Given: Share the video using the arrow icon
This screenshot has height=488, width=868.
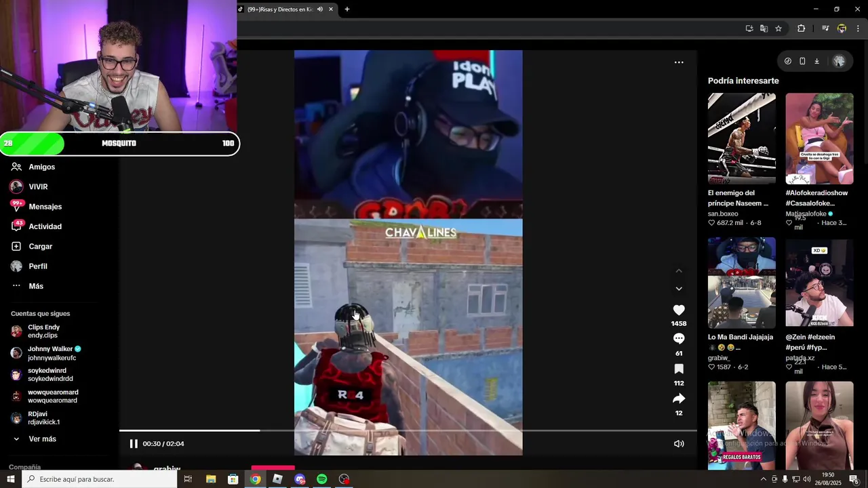Looking at the screenshot, I should [679, 399].
